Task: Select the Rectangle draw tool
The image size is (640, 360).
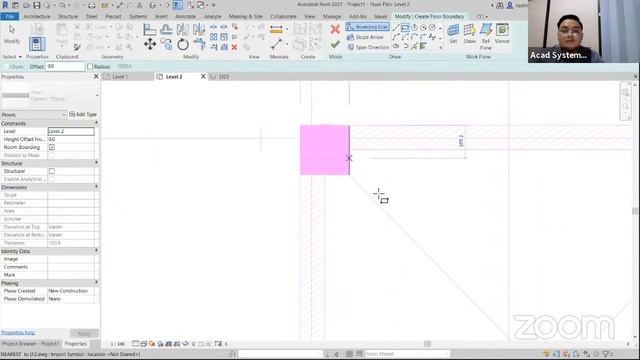Action: tap(405, 28)
